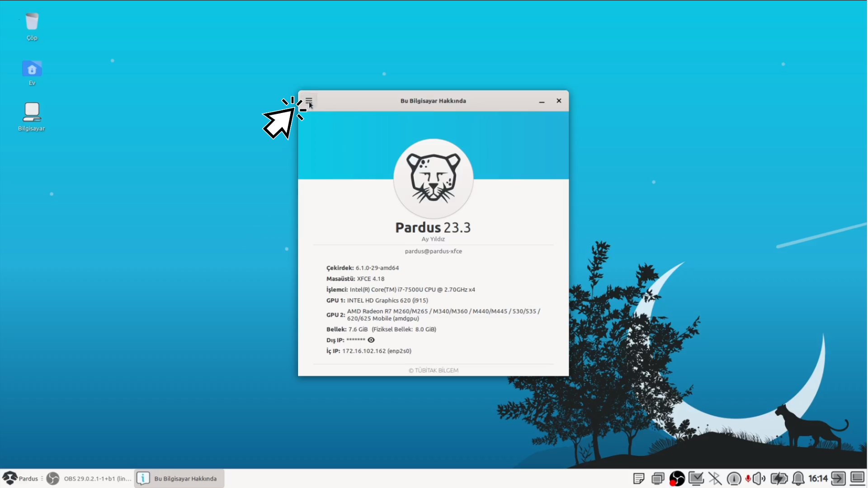Open the volume speaker tray icon
This screenshot has width=868, height=488.
click(x=759, y=479)
